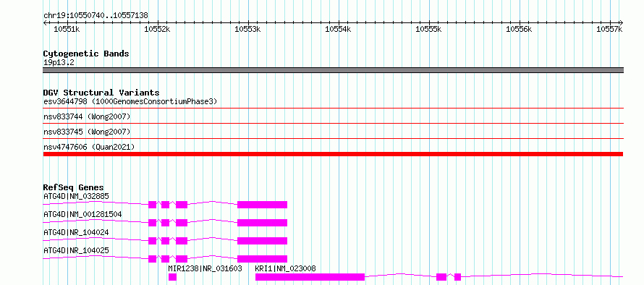Pick the 10555k ruler position label
This screenshot has width=644, height=285.
[429, 29]
